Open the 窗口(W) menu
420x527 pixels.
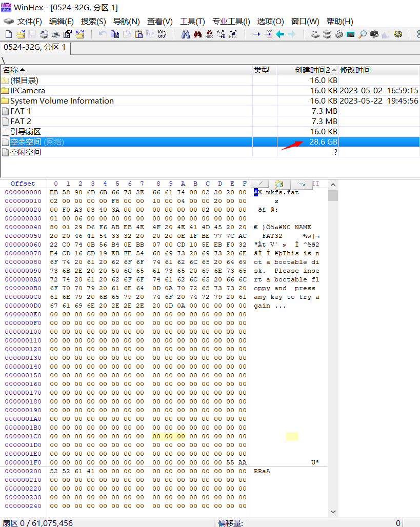(305, 22)
